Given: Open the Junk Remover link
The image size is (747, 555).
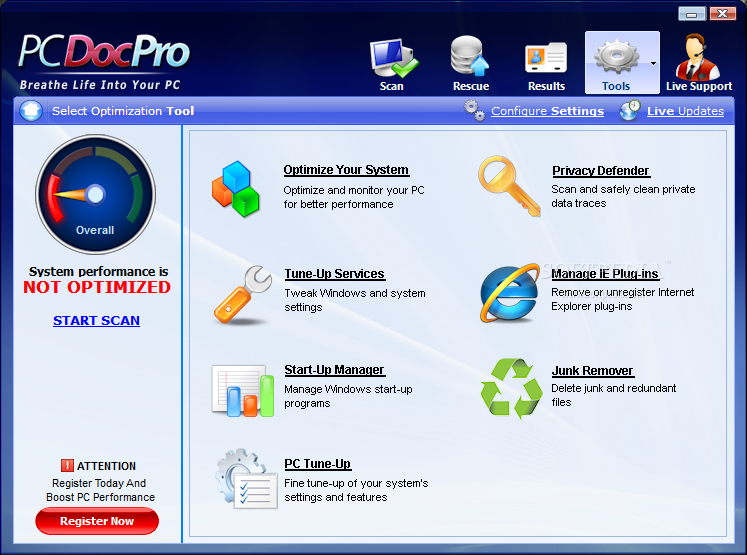Looking at the screenshot, I should pyautogui.click(x=592, y=371).
